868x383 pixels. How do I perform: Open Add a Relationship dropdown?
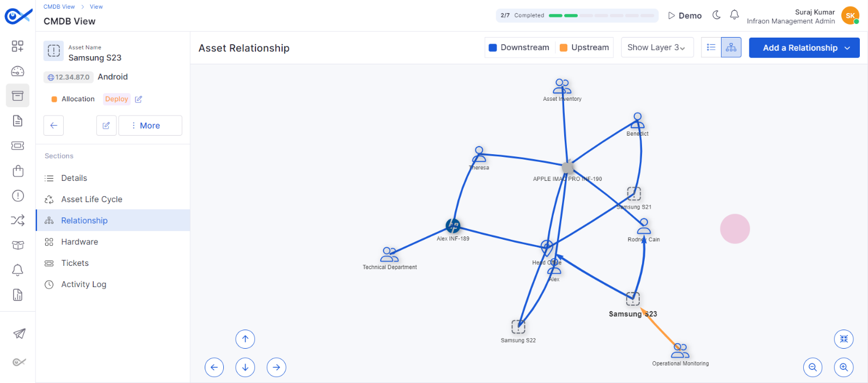tap(804, 47)
